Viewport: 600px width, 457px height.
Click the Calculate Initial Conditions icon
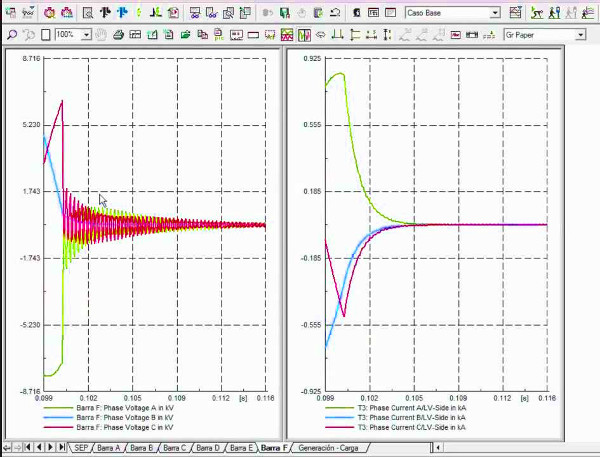click(105, 13)
